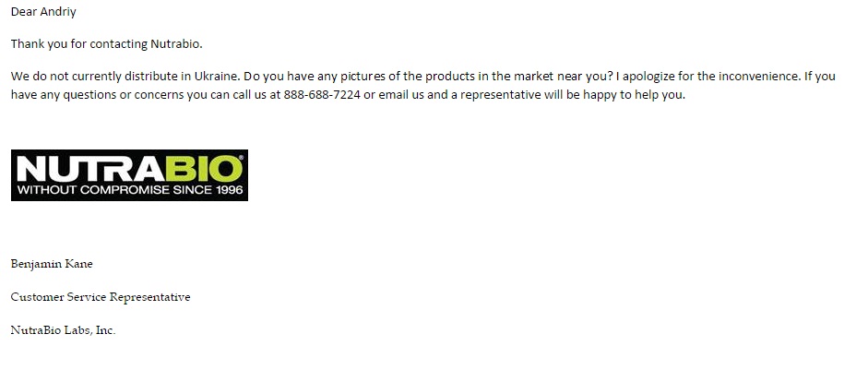The height and width of the screenshot is (370, 868).
Task: Click the phone number 888-688-7224
Action: 322,95
